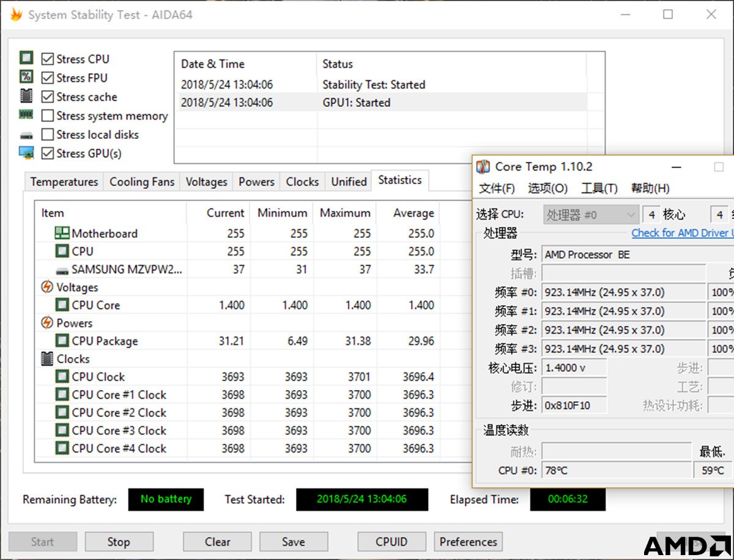Screen dimensions: 734x560
Task: Uncheck the Stress FPU checkbox
Action: tap(47, 78)
